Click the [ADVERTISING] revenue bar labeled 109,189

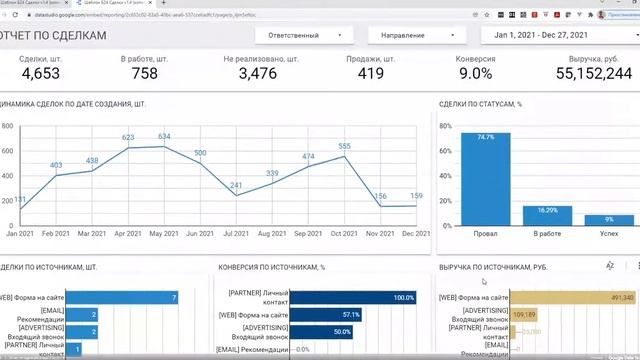(524, 315)
